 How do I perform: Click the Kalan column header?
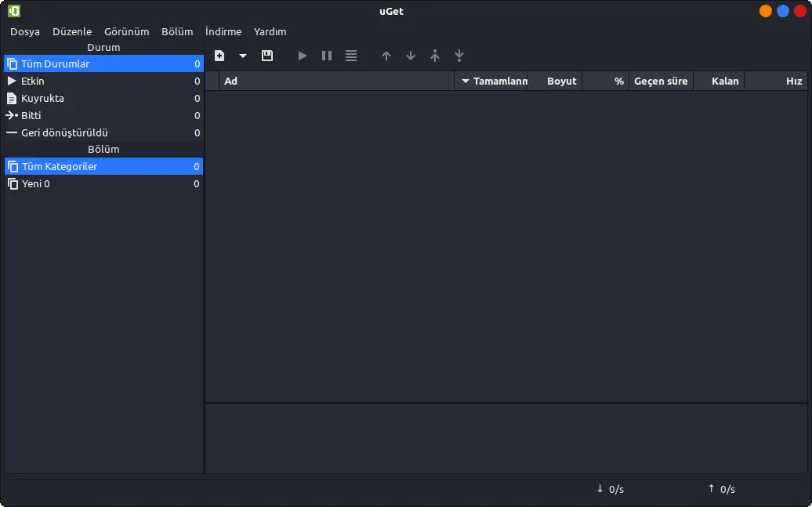point(719,81)
